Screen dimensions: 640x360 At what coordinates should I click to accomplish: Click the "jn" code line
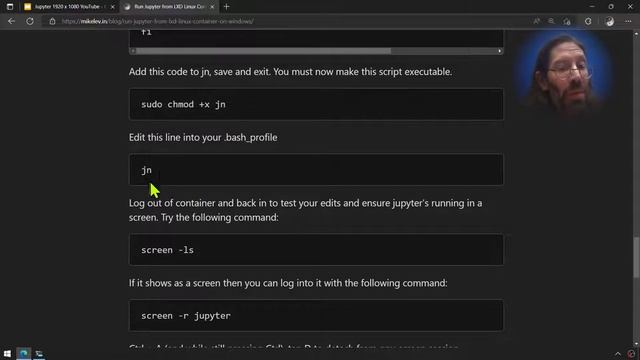(x=147, y=170)
